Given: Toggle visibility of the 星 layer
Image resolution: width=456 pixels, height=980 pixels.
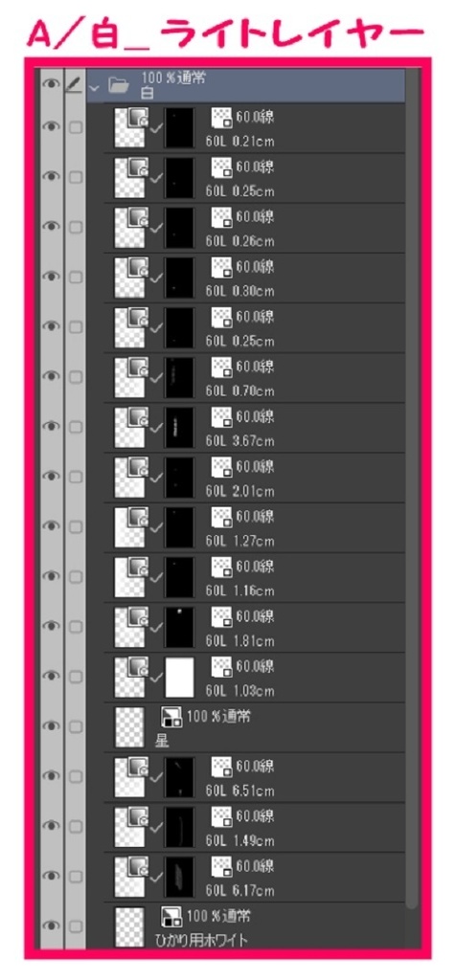Looking at the screenshot, I should coord(51,726).
